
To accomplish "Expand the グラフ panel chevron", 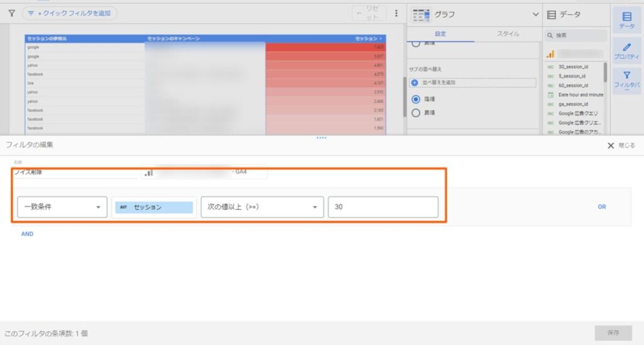I will click(x=535, y=14).
